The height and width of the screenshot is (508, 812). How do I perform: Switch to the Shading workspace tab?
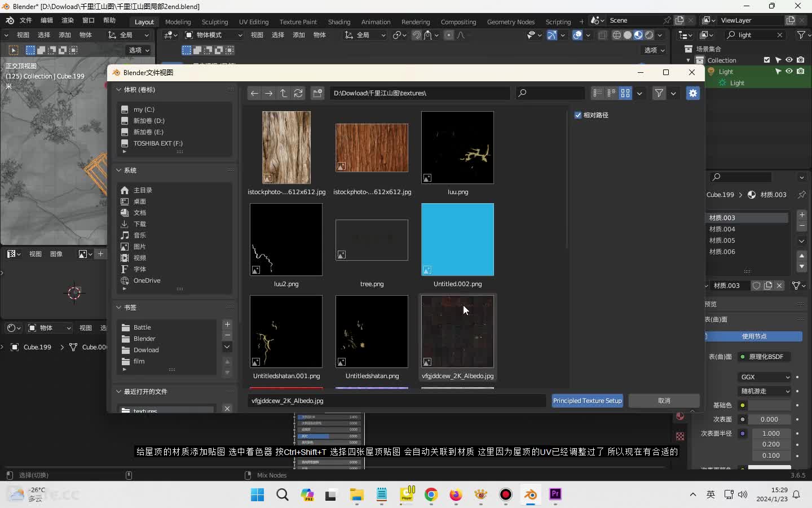339,22
